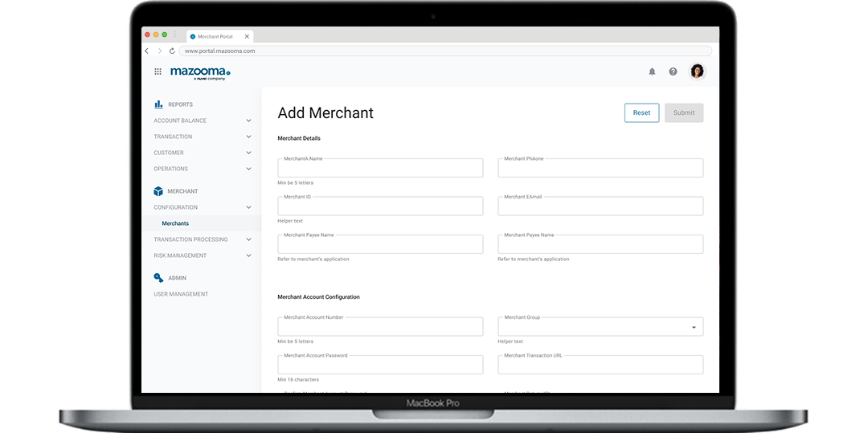The image size is (868, 433).
Task: Open the help question mark icon
Action: (x=673, y=71)
